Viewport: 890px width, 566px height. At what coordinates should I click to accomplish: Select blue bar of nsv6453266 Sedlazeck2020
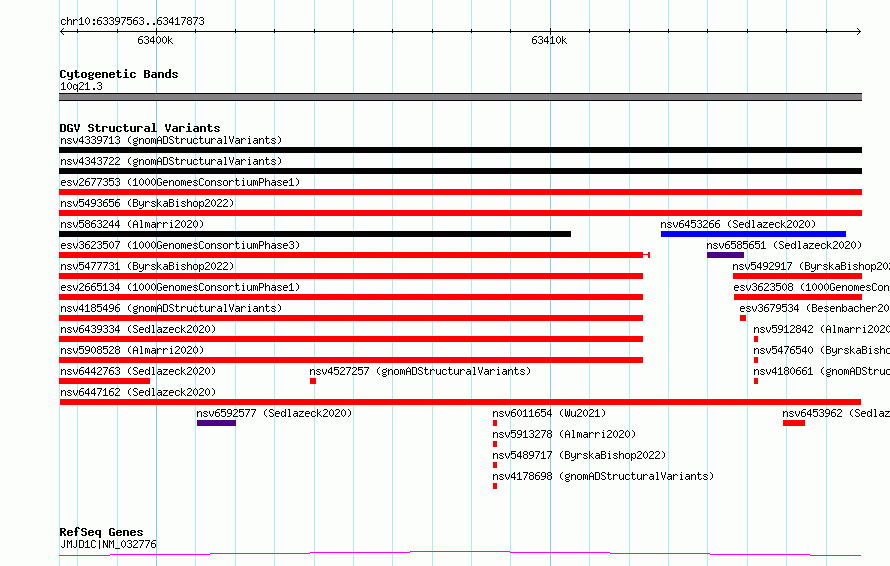click(753, 234)
